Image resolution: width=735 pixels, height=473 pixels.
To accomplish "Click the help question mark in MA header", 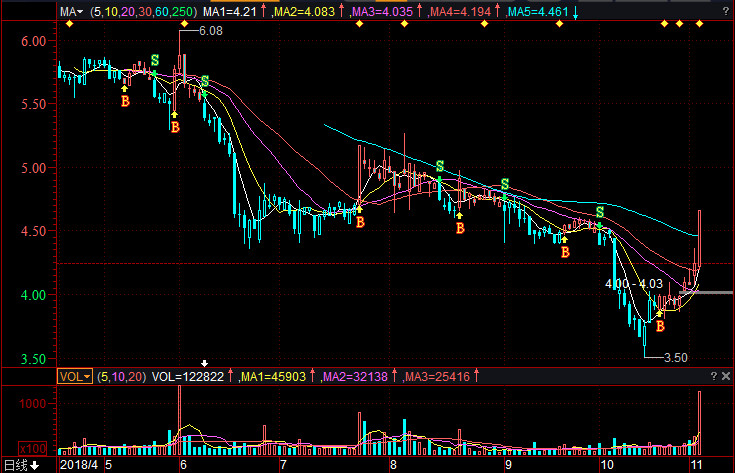I will [712, 12].
